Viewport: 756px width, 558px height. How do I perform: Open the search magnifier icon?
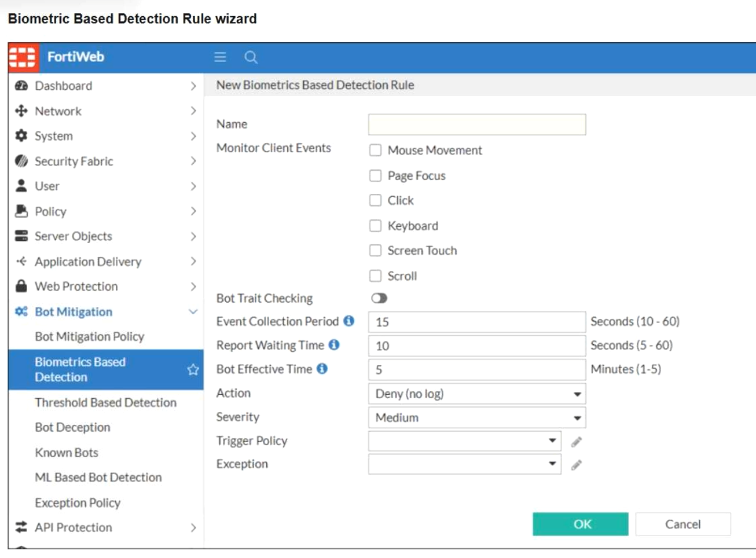tap(251, 57)
